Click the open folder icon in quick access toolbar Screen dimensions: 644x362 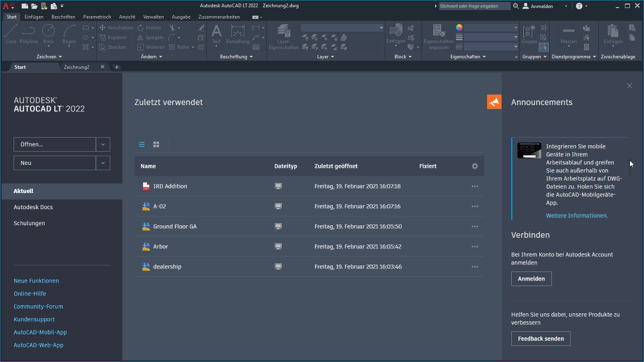pos(34,6)
